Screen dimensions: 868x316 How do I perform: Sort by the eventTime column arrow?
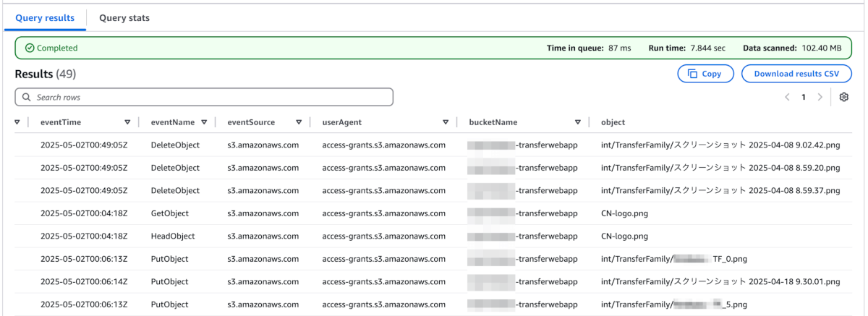coord(127,122)
